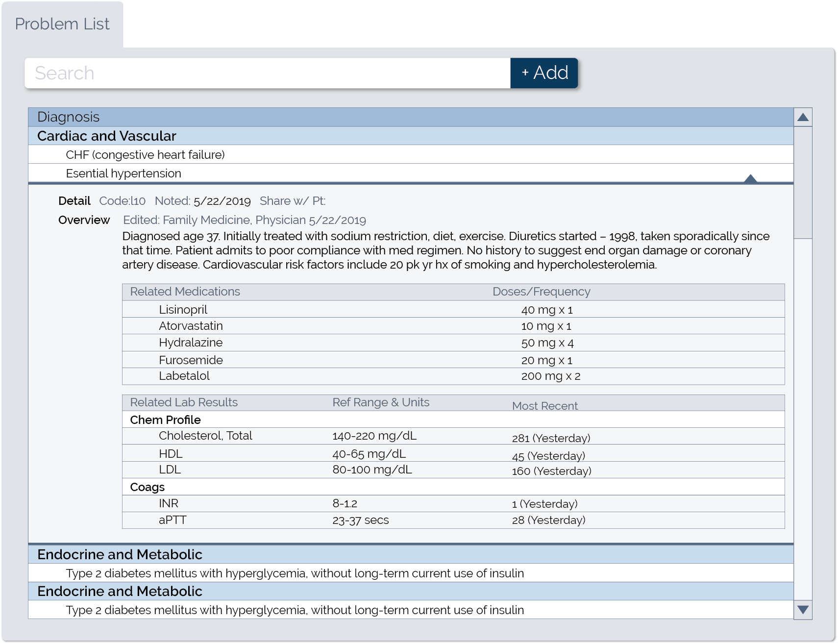Open the Overview edited by Family Medicine link
Screen dimensions: 838x644
click(x=245, y=220)
